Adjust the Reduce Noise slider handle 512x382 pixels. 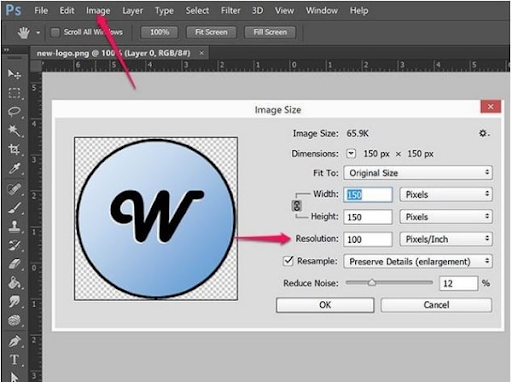pyautogui.click(x=372, y=283)
